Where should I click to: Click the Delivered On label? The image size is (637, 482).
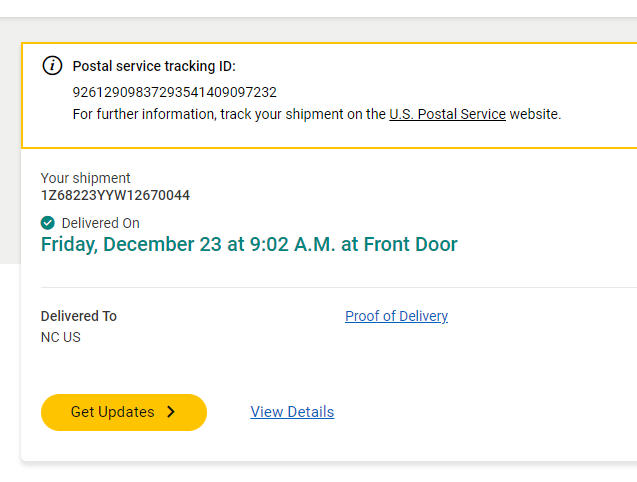point(100,223)
